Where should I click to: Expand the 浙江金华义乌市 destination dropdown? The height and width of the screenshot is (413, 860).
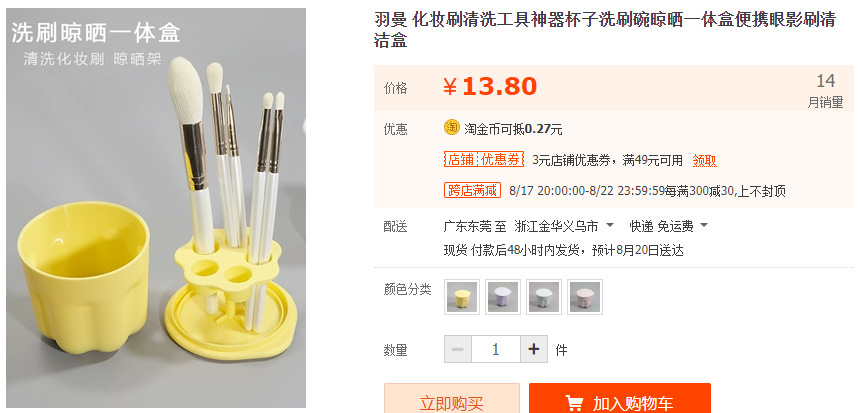(563, 226)
